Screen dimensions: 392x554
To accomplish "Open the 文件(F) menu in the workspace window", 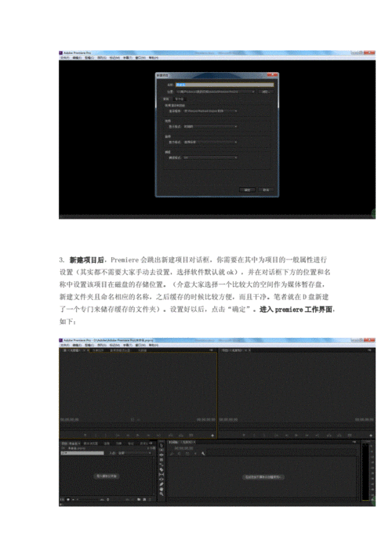I will coord(64,345).
